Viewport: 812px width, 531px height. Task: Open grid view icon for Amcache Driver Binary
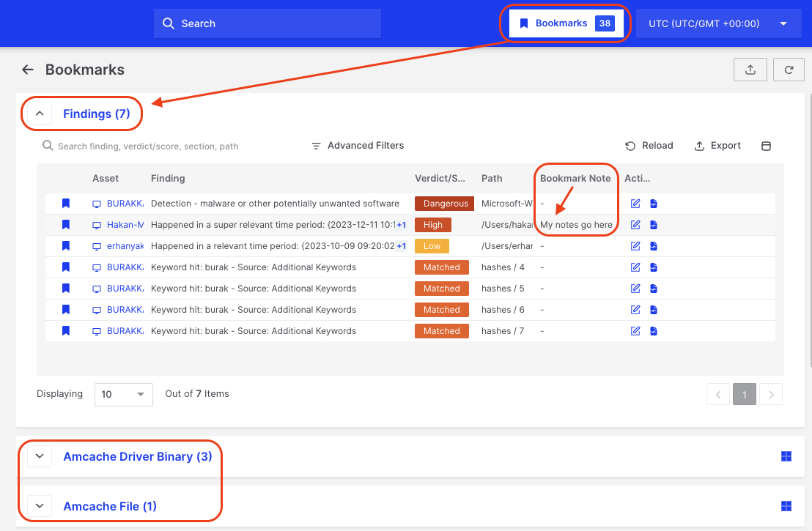(x=786, y=457)
